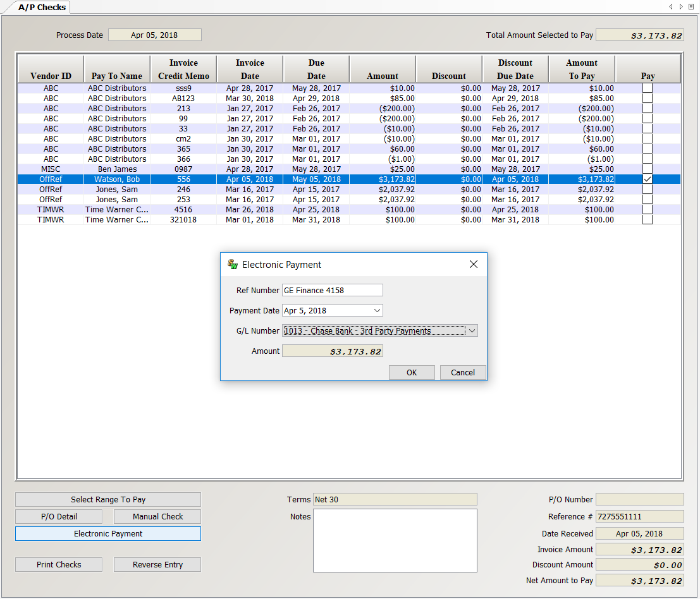Click the dialog Amount field
This screenshot has height=599, width=700.
pyautogui.click(x=333, y=351)
